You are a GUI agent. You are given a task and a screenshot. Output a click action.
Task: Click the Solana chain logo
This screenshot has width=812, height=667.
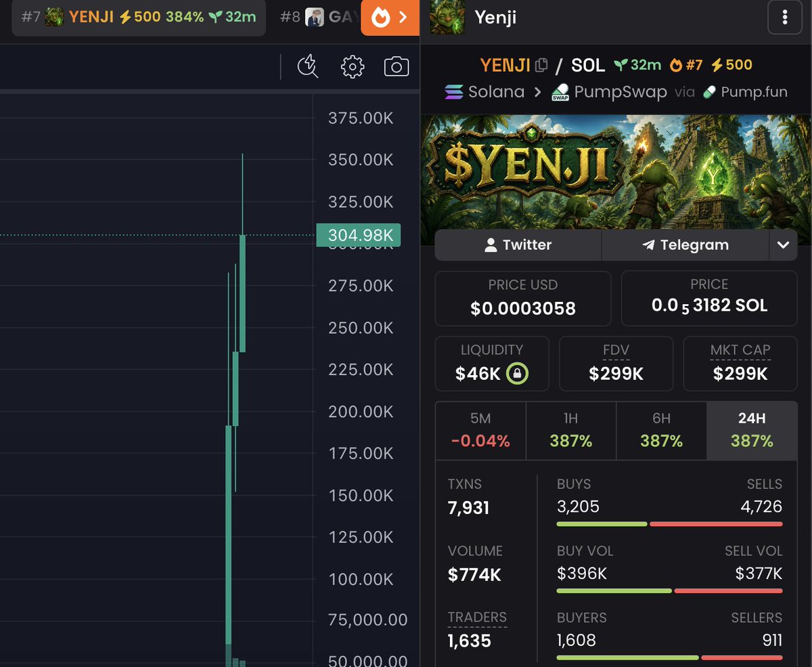pyautogui.click(x=454, y=92)
